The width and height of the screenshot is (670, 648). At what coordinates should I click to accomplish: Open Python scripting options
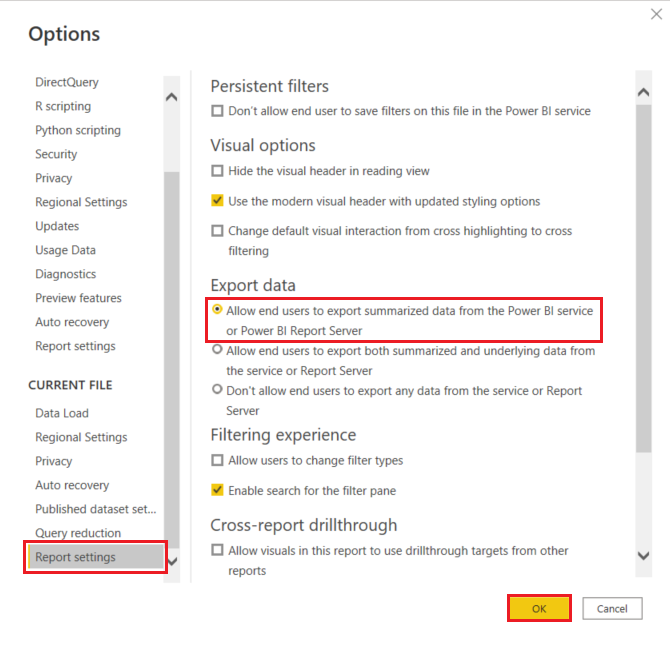click(77, 130)
